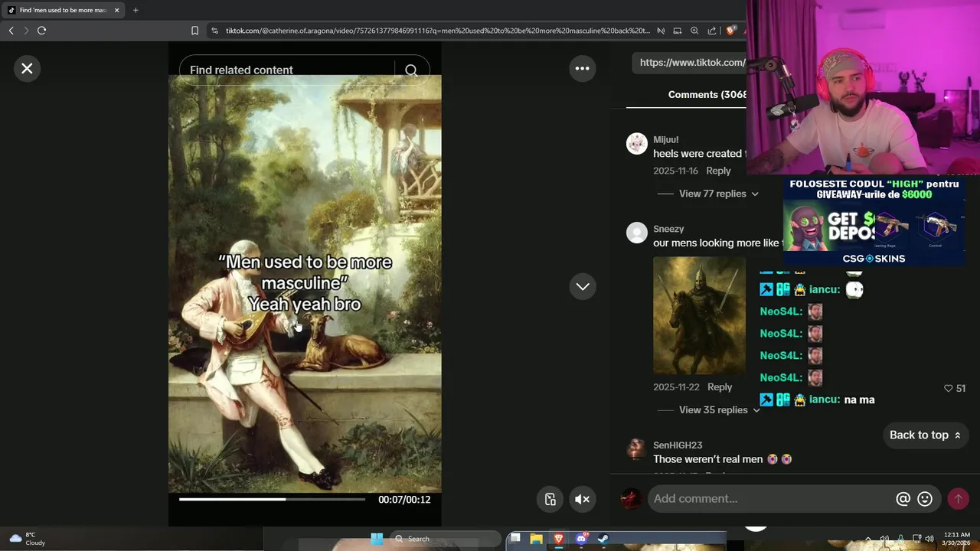
Task: Open Brave browser taskbar icon
Action: point(558,539)
